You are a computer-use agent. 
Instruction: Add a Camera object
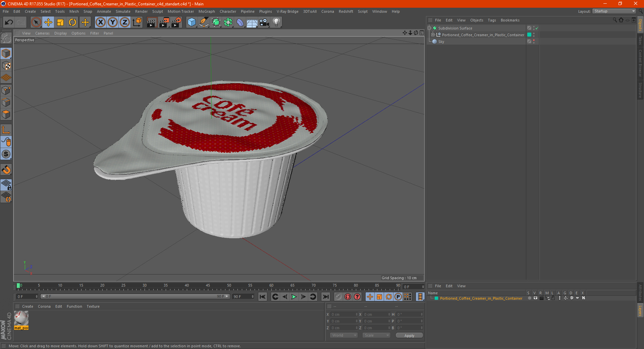pyautogui.click(x=264, y=22)
